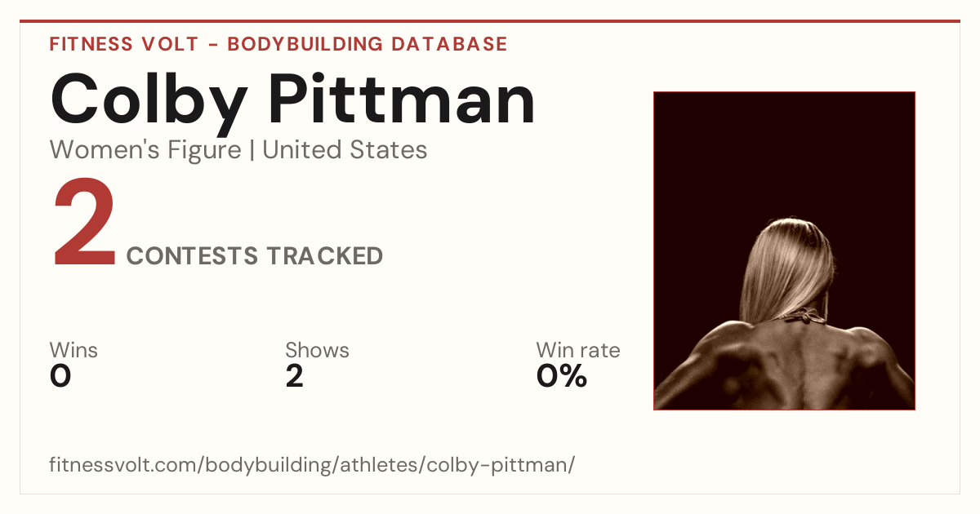The image size is (980, 514).
Task: Click the Wins value 0
Action: point(60,376)
